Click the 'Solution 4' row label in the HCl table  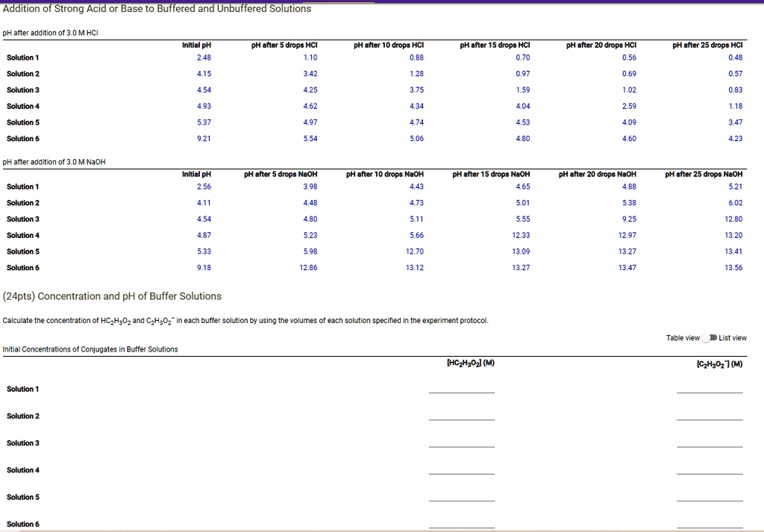tap(23, 106)
